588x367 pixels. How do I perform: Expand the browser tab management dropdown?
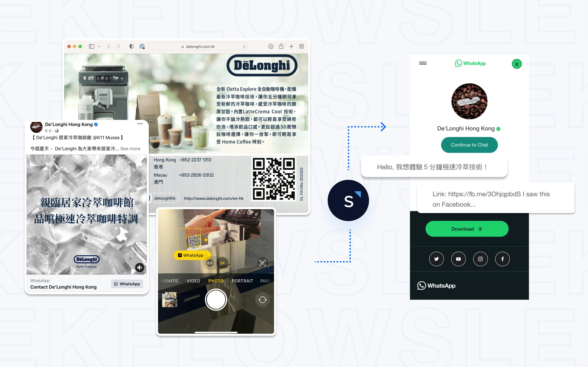(304, 46)
